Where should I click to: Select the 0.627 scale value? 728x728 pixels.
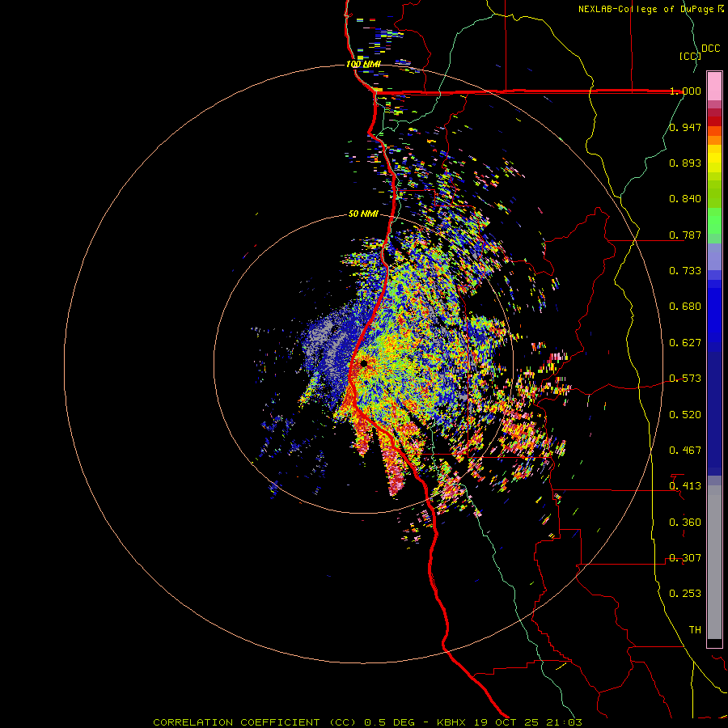685,343
